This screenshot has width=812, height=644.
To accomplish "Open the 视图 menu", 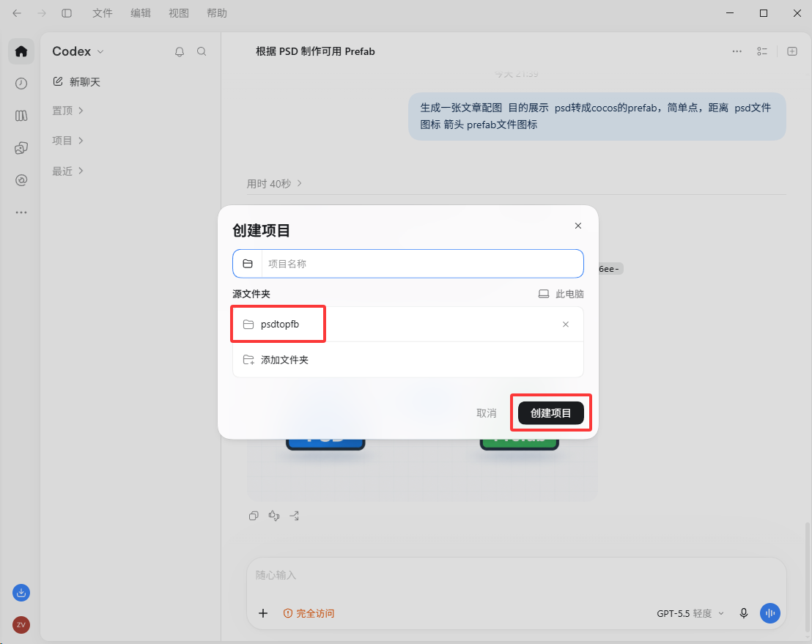I will [x=179, y=13].
